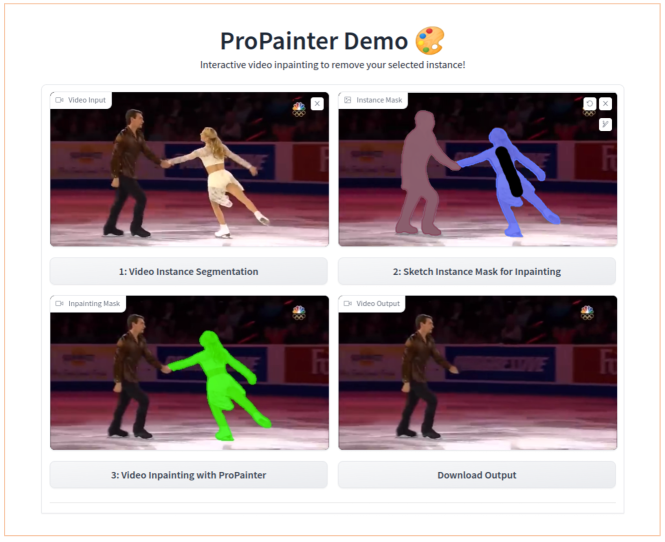This screenshot has width=665, height=542.
Task: Click the image icon beside Instance Mask label
Action: [x=348, y=100]
